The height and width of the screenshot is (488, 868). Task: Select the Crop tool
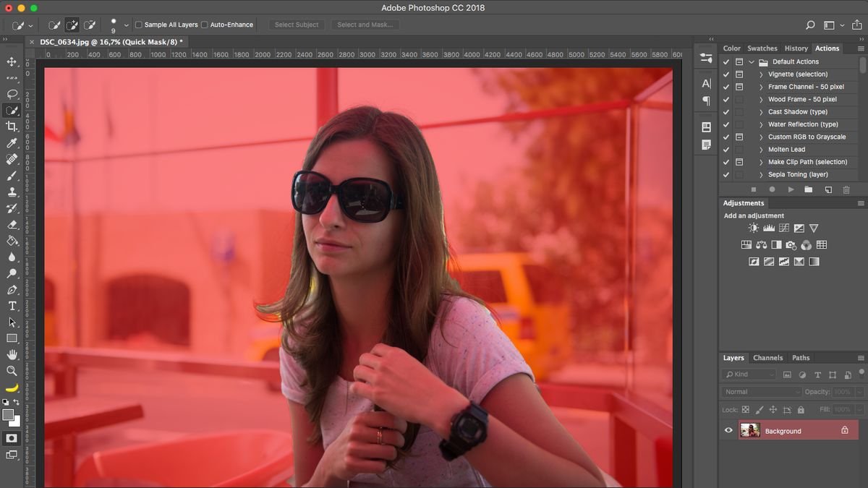[x=12, y=127]
